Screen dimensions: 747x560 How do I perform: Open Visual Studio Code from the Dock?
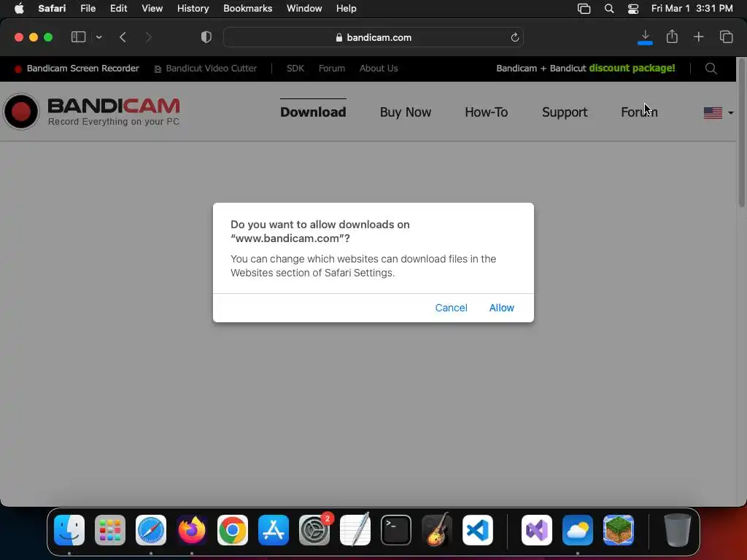[x=477, y=529]
